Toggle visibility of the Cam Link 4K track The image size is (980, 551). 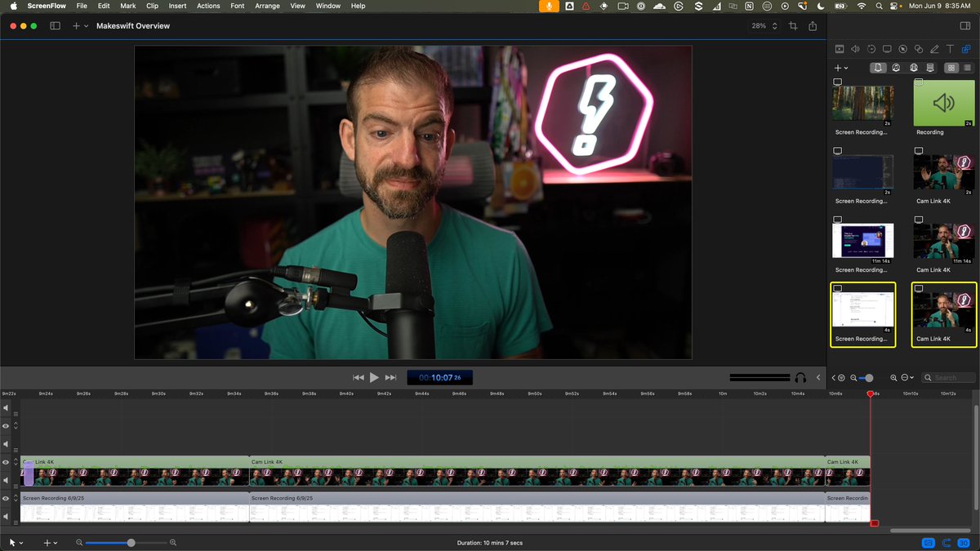pyautogui.click(x=6, y=462)
